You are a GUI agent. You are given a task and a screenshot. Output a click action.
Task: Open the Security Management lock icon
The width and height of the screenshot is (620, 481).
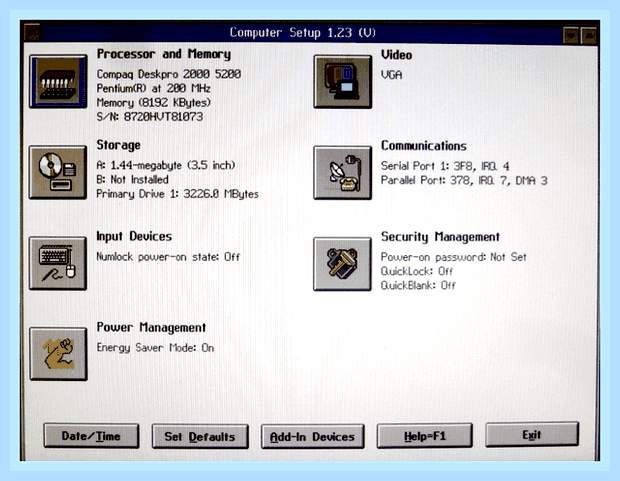coord(342,264)
